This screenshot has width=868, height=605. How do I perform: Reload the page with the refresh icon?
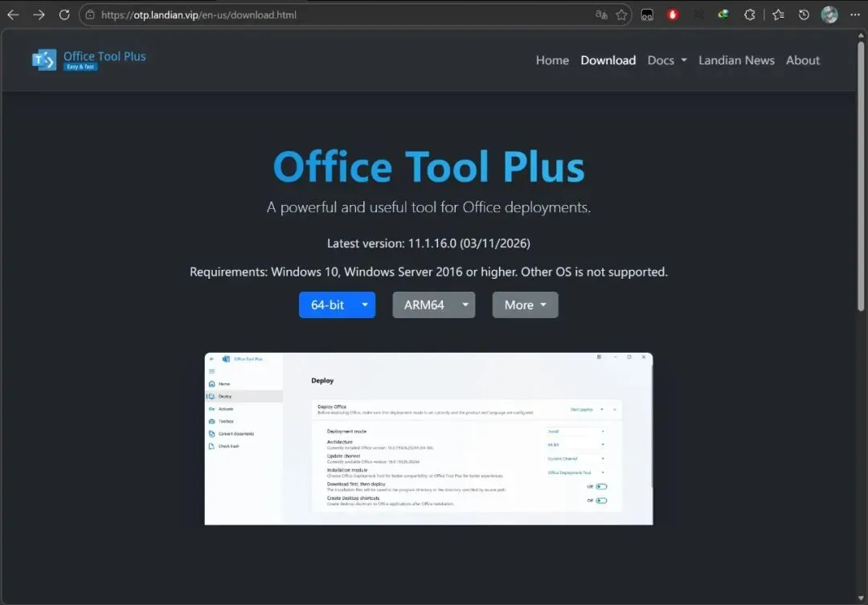(x=64, y=15)
